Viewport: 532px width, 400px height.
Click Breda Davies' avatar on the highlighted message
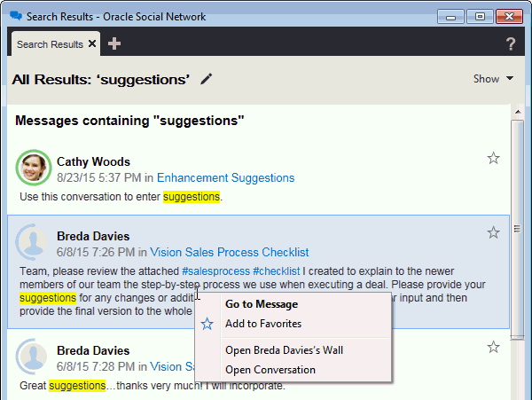pos(34,242)
